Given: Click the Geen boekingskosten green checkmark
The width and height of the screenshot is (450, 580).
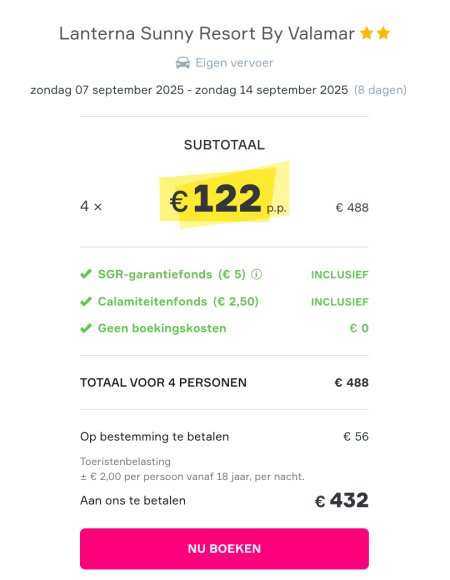Looking at the screenshot, I should 86,328.
